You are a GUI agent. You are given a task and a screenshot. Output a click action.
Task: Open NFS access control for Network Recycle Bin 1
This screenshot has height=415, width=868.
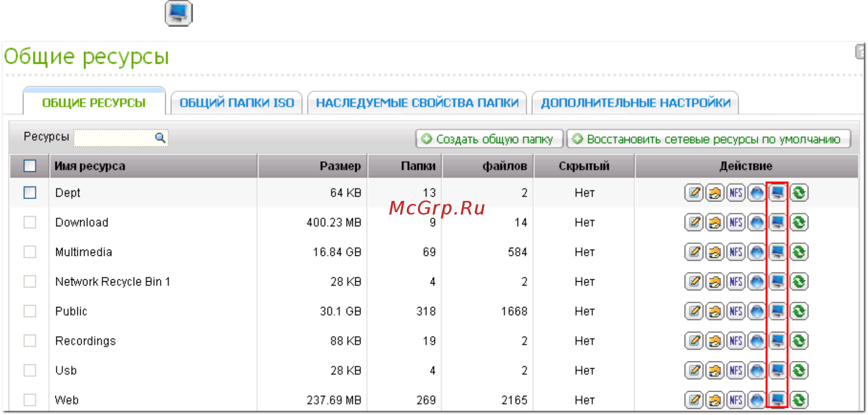pos(736,282)
